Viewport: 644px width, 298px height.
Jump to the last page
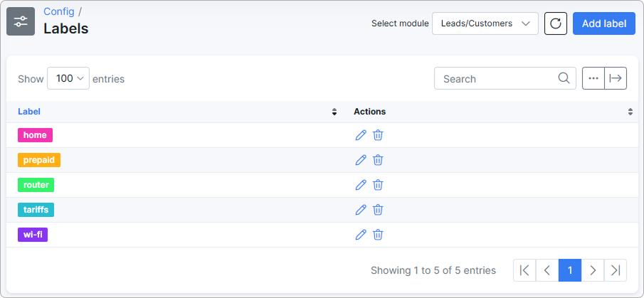pos(616,270)
